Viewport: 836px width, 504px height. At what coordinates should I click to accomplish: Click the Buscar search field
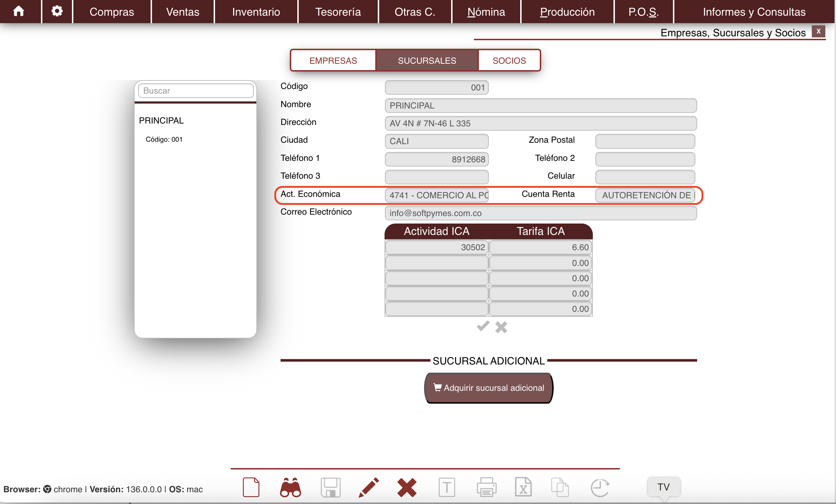point(195,91)
